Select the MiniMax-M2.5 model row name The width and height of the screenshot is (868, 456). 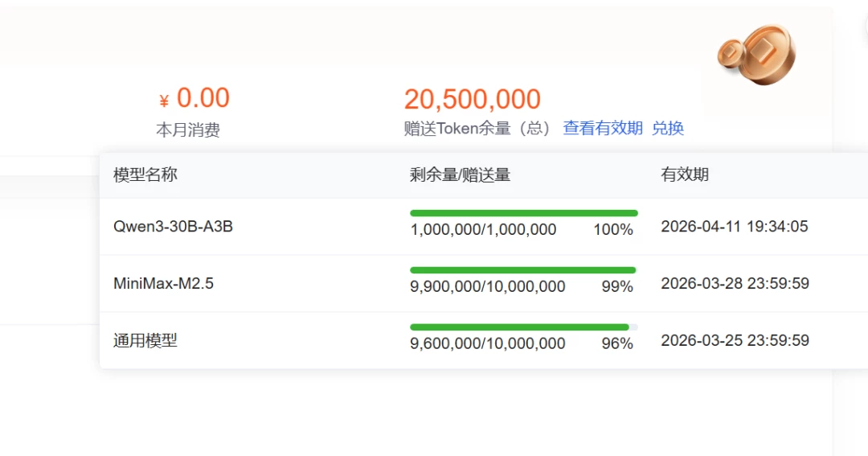click(x=163, y=284)
